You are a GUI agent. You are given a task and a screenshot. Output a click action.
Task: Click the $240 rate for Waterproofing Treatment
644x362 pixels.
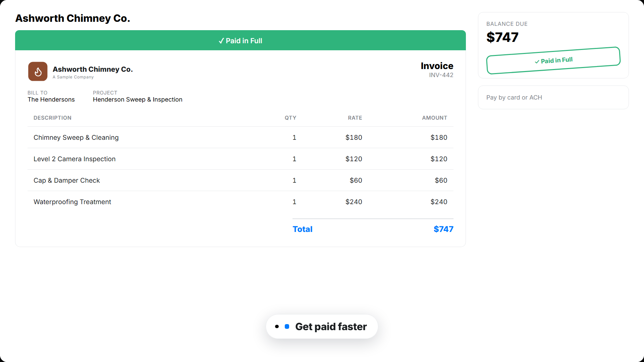pyautogui.click(x=354, y=202)
